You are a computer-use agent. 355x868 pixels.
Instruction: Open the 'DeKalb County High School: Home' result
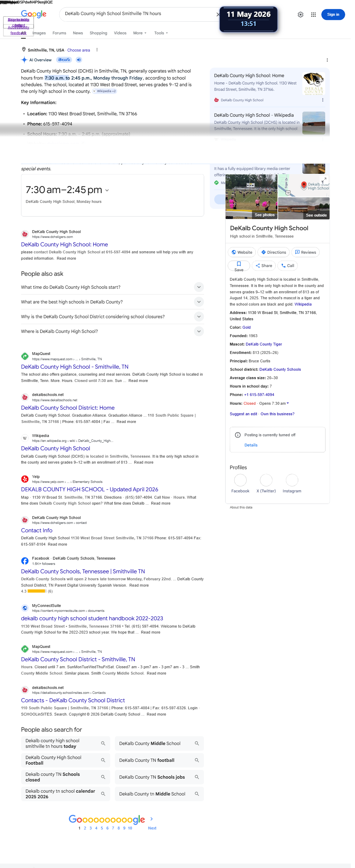[x=65, y=245]
